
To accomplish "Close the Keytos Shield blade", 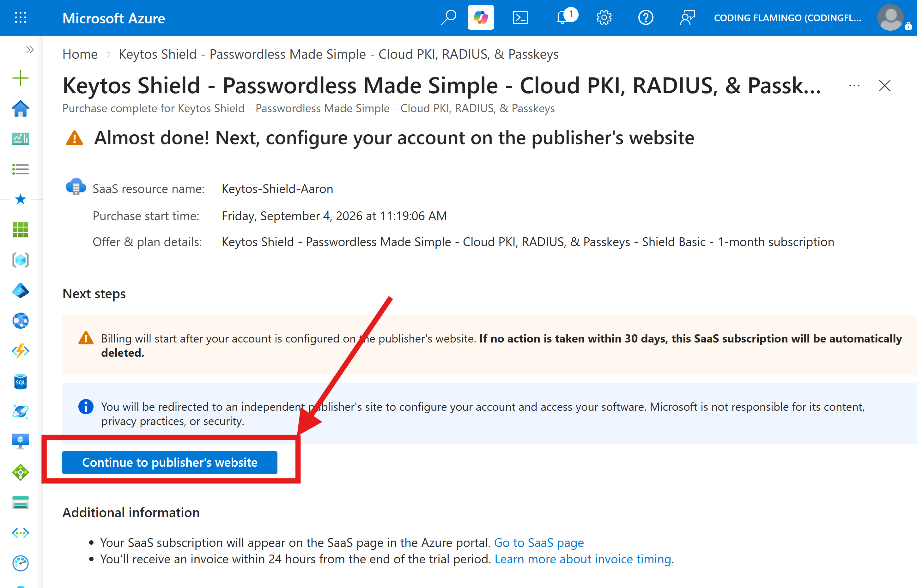I will pyautogui.click(x=884, y=86).
